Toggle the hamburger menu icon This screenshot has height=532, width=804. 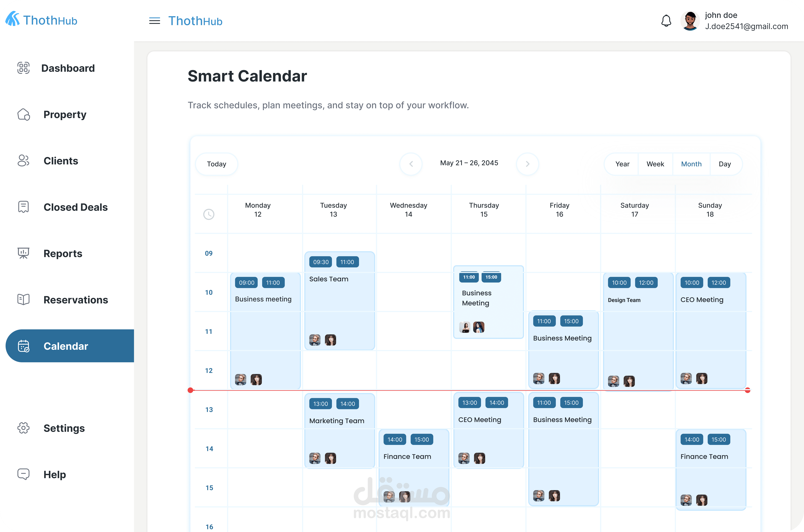154,21
